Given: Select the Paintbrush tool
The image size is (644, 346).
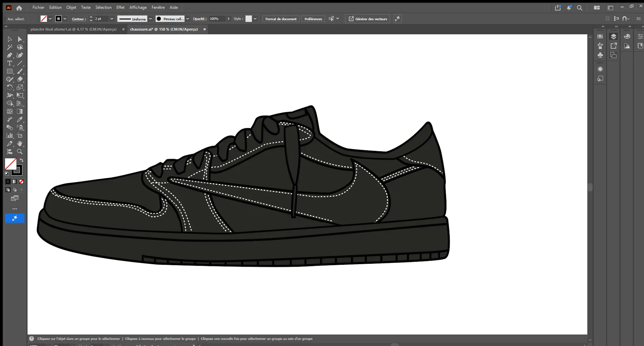Looking at the screenshot, I should [20, 71].
